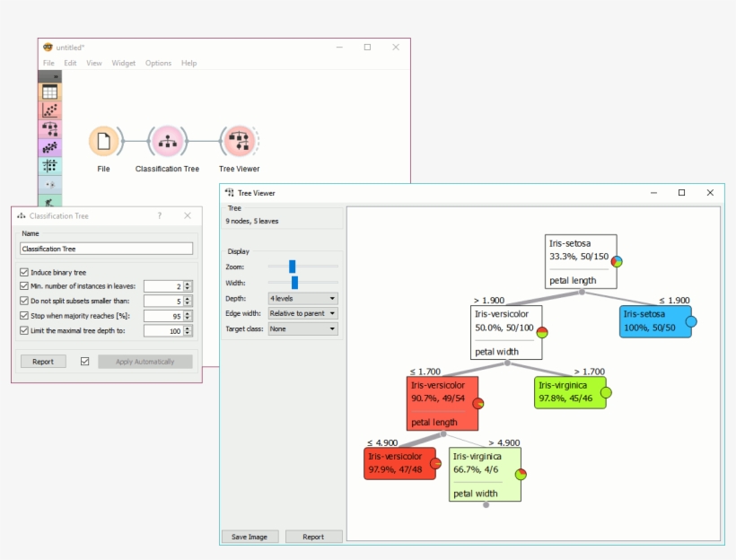Select the green Iris-virginica 97.8% leaf node

[570, 392]
